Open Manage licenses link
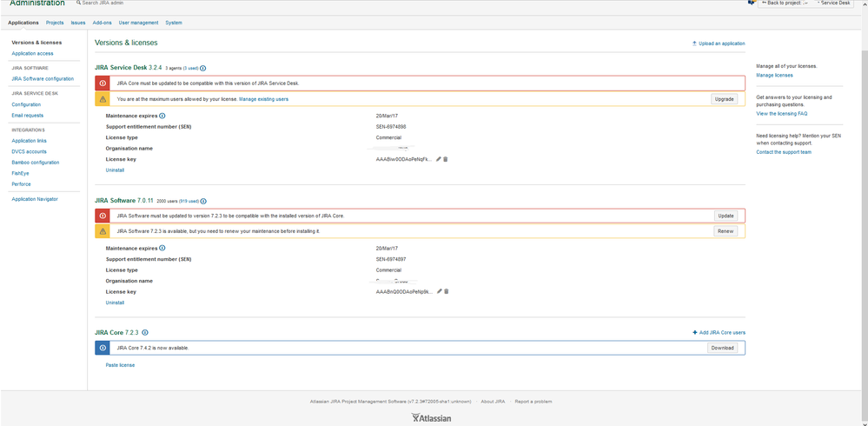This screenshot has height=426, width=868. click(774, 76)
